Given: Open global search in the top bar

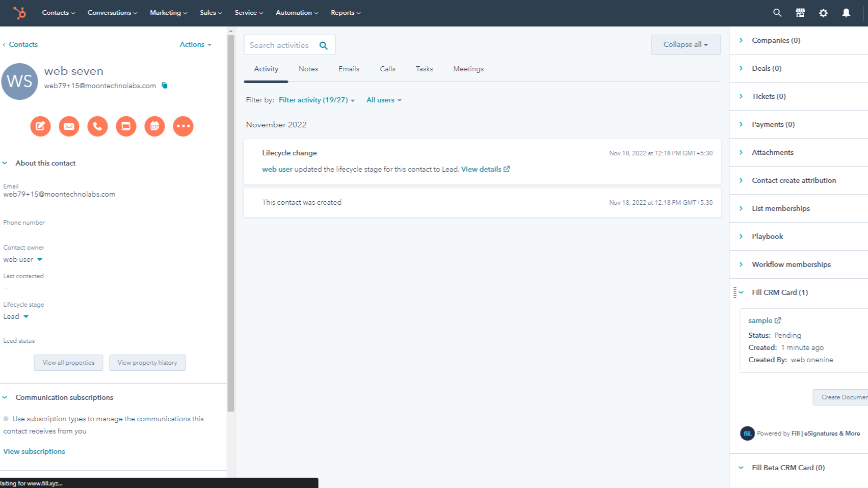Looking at the screenshot, I should click(x=777, y=12).
